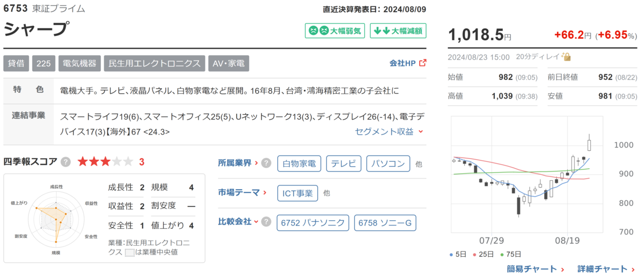Click the +6.95% percentage change
The width and height of the screenshot is (644, 275).
616,35
